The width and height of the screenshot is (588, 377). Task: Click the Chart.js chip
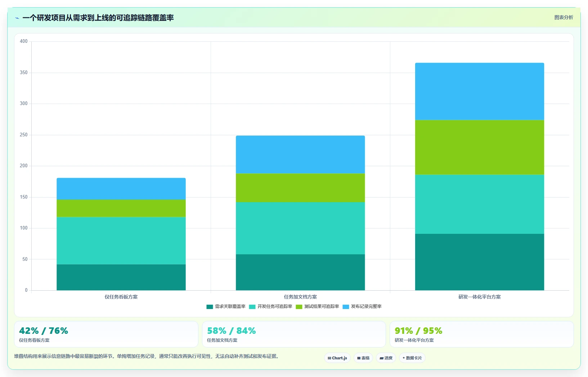(x=337, y=358)
